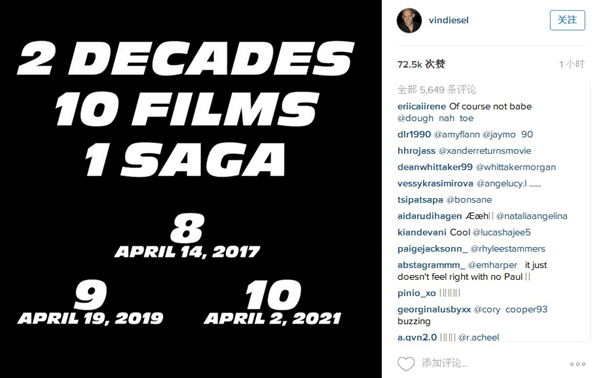Image resolution: width=592 pixels, height=378 pixels.
Task: Click the post timestamp 1小时
Action: tap(572, 64)
